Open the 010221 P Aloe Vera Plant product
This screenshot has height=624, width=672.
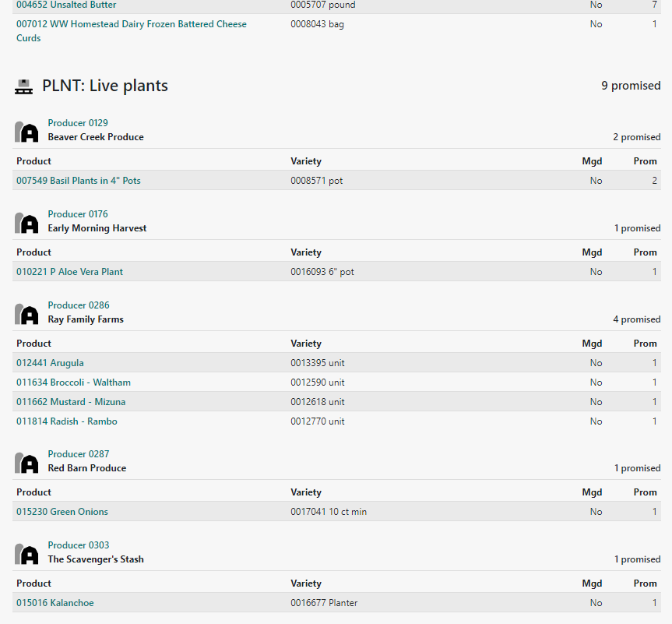tap(69, 272)
